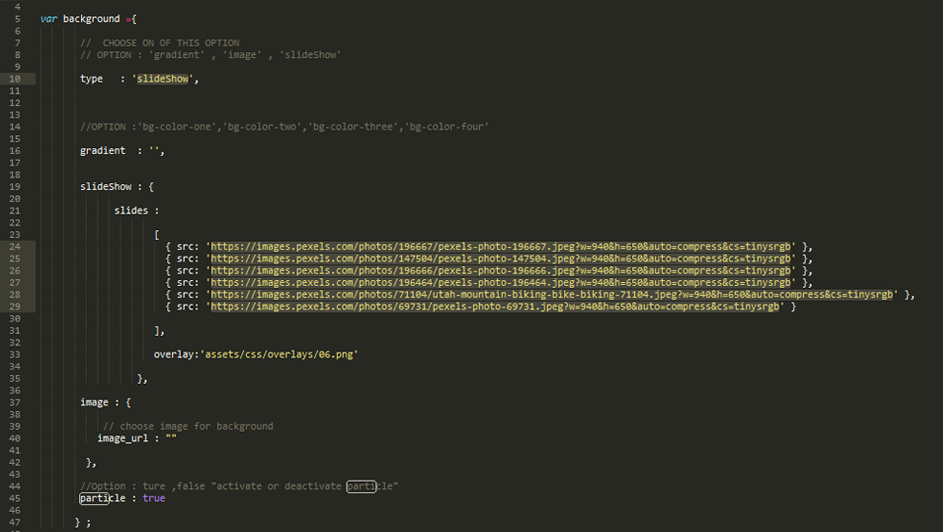
Task: Click the bg-color options comment on line 14
Action: point(284,127)
